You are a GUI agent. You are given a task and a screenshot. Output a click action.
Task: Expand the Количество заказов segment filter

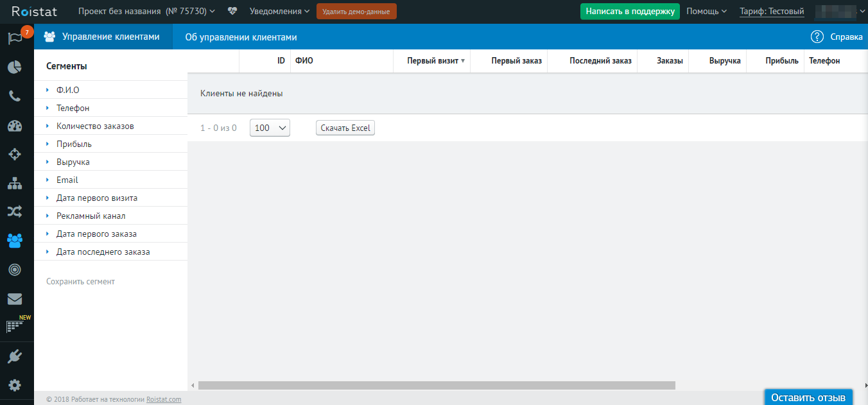tap(110, 126)
